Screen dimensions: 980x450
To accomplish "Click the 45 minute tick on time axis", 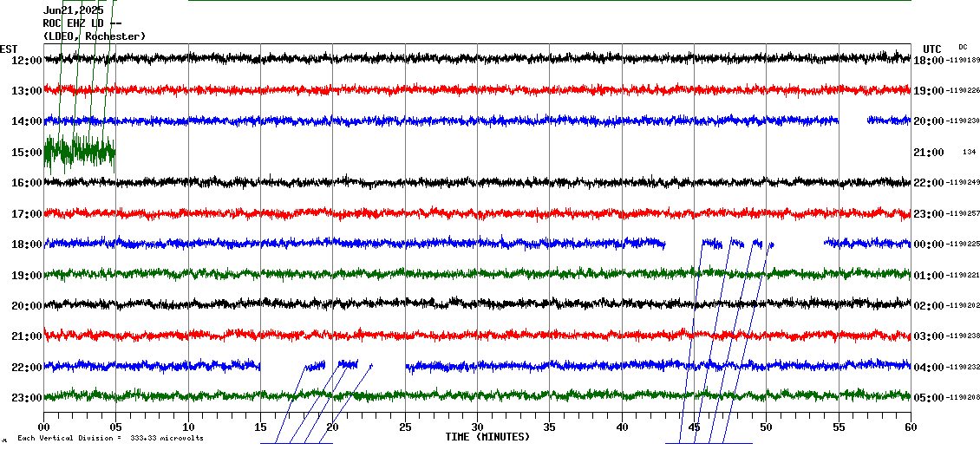I will (694, 427).
